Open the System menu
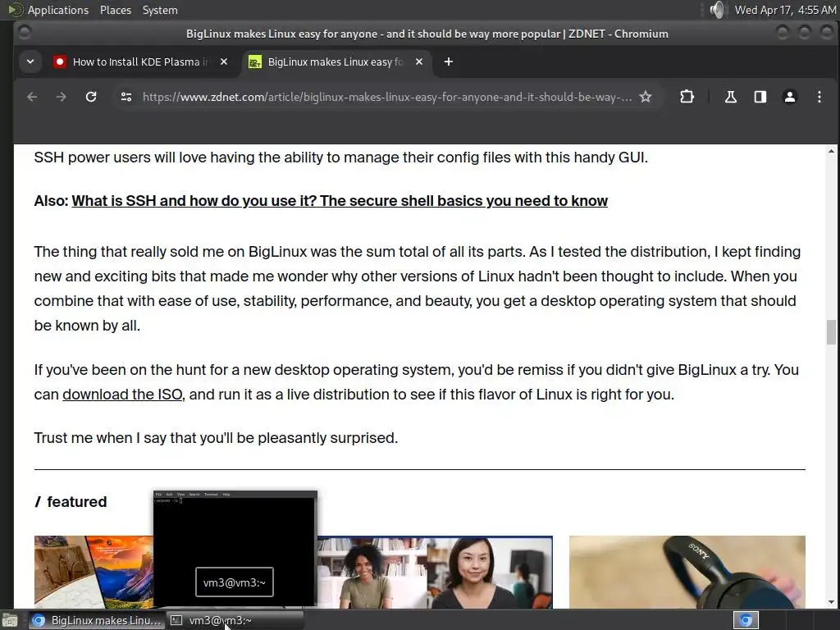Screen dimensions: 840x630 pos(160,10)
